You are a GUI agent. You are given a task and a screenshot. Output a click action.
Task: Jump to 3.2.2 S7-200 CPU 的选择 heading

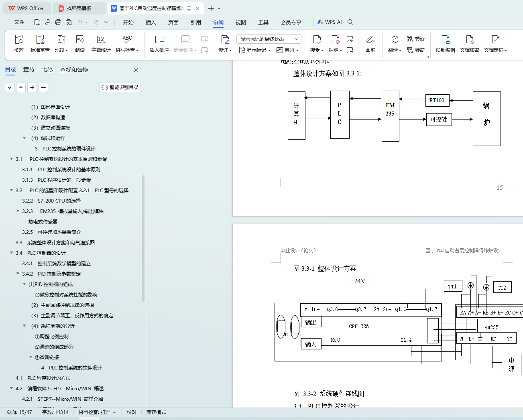(x=51, y=201)
